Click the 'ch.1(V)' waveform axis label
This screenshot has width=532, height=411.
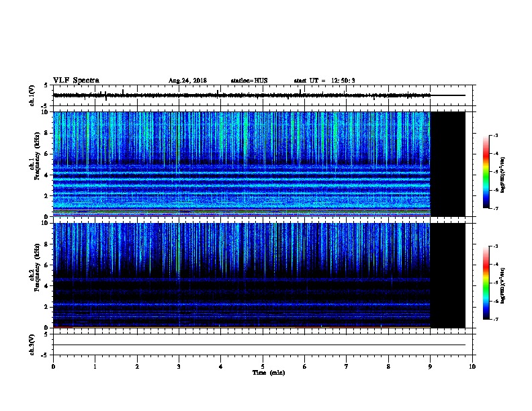coord(32,95)
